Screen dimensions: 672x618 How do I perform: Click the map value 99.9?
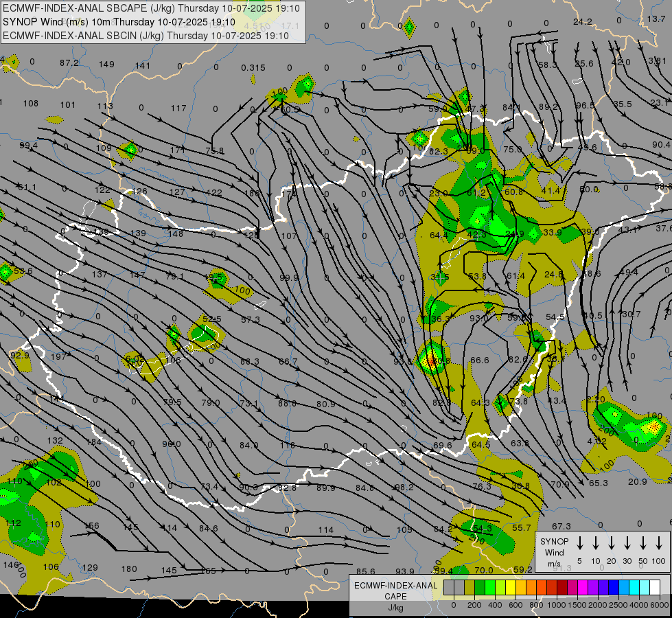pos(288,278)
